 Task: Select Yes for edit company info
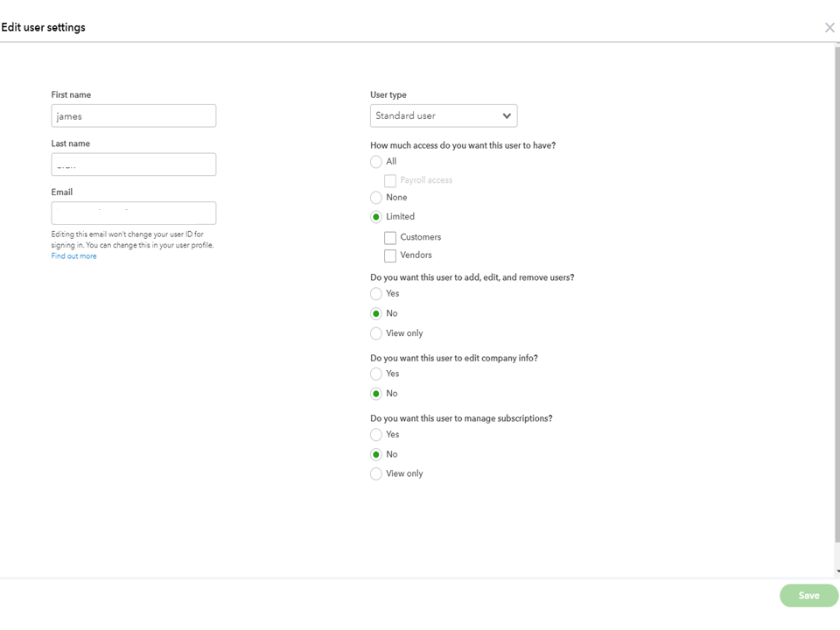click(376, 374)
